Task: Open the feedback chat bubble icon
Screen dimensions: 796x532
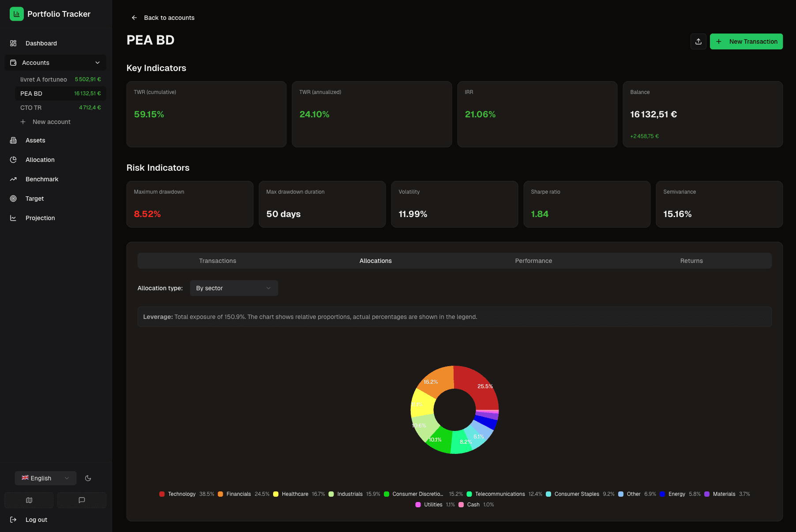Action: coord(81,500)
